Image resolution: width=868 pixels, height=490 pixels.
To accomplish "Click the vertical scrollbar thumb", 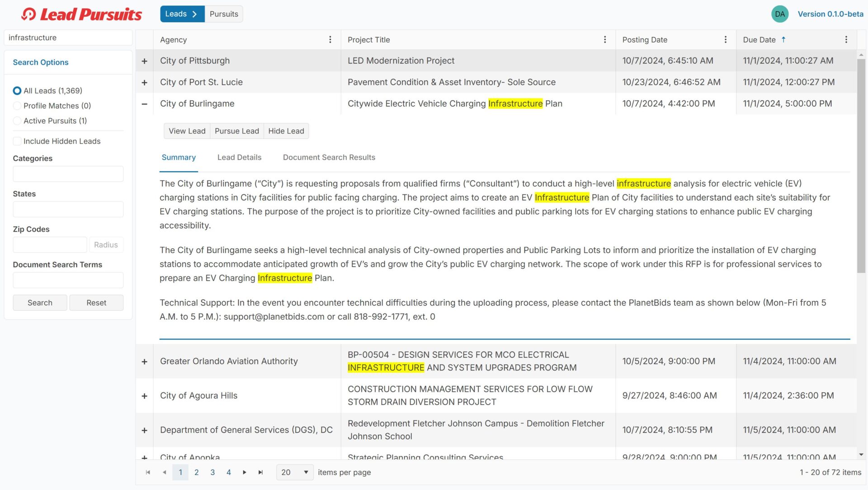I will (861, 165).
